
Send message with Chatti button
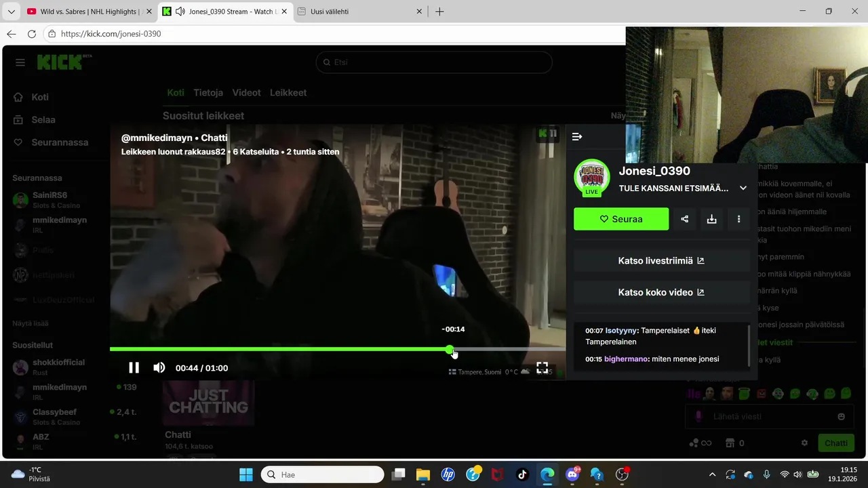coord(835,443)
